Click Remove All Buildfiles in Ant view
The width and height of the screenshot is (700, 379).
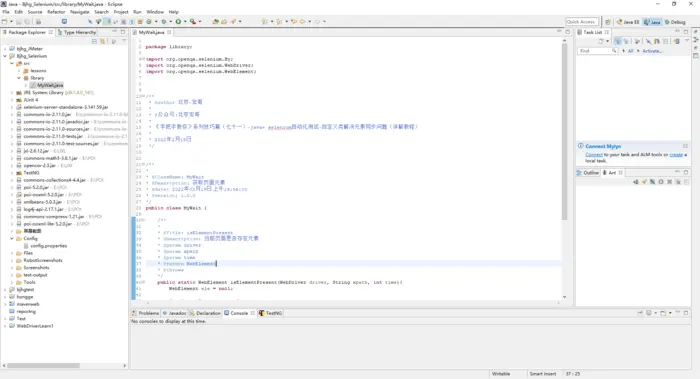679,182
